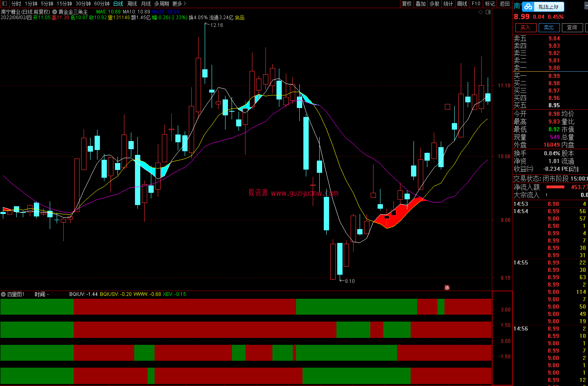The width and height of the screenshot is (588, 386).
Task: Select the 5分钟 period
Action: tap(47, 4)
